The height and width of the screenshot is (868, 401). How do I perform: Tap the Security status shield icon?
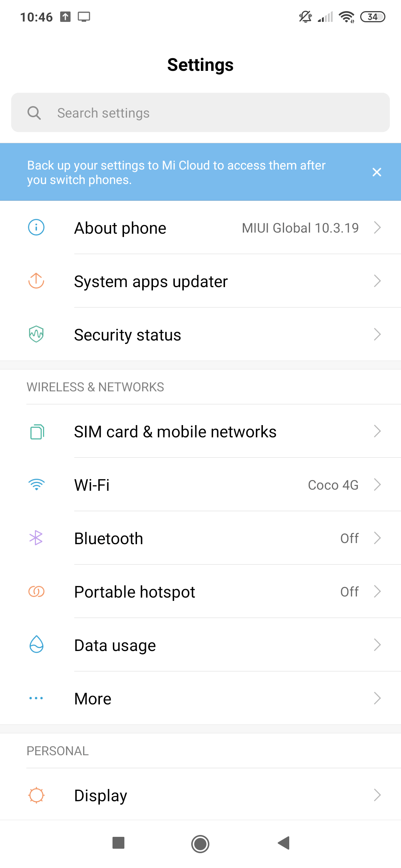click(36, 334)
